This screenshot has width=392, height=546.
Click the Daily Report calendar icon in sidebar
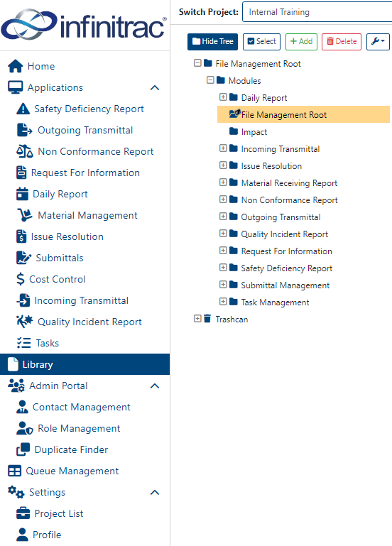(22, 194)
